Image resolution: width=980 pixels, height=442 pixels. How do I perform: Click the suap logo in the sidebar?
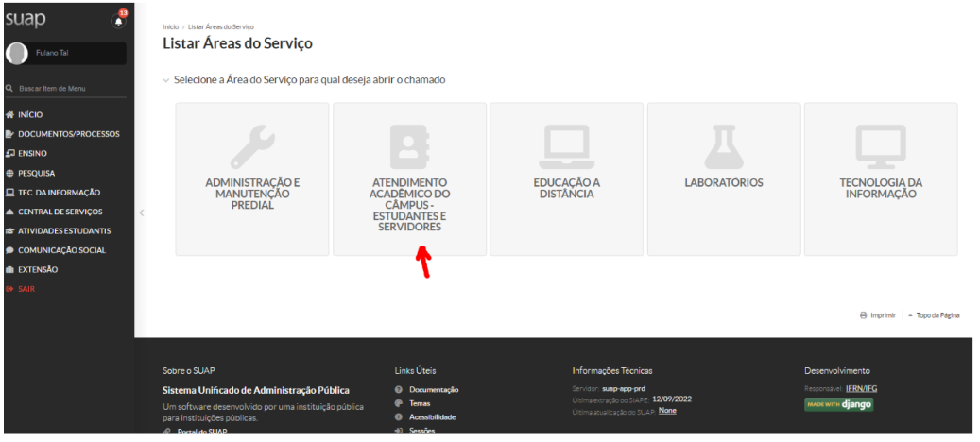tap(26, 19)
